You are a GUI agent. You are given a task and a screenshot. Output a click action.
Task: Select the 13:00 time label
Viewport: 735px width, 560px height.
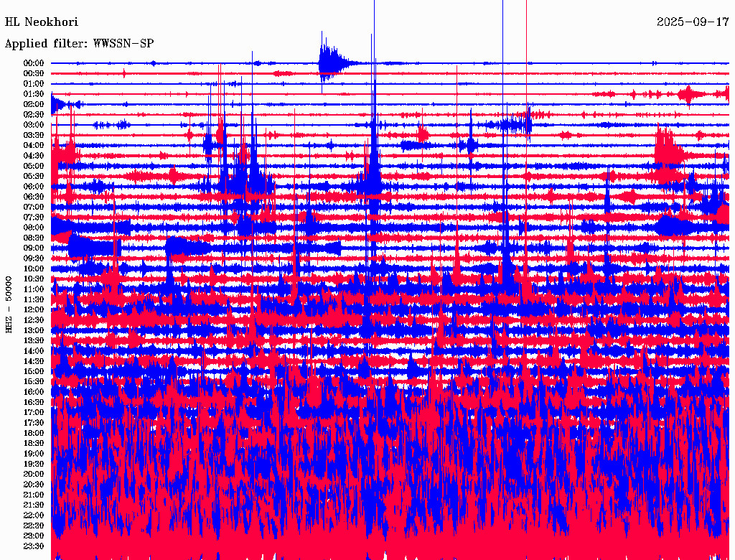coord(34,331)
